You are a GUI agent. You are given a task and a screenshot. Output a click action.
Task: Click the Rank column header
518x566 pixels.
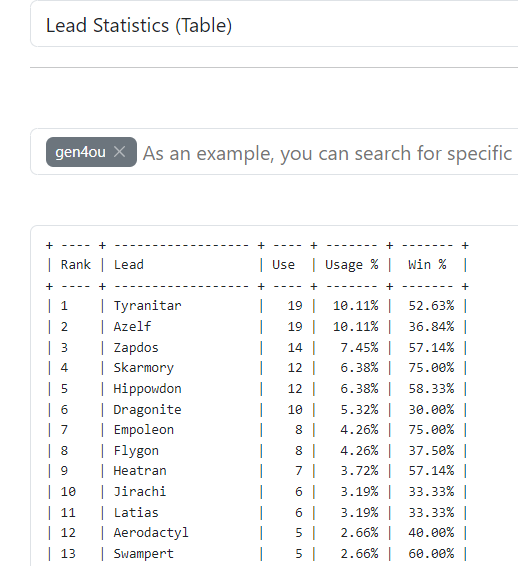tap(76, 265)
